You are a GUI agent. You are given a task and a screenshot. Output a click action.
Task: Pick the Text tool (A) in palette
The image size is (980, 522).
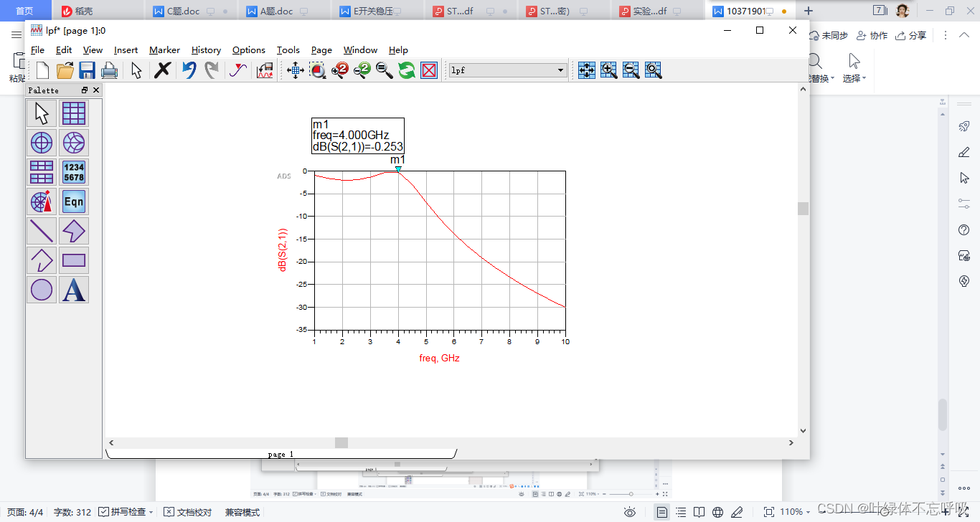[x=74, y=290]
